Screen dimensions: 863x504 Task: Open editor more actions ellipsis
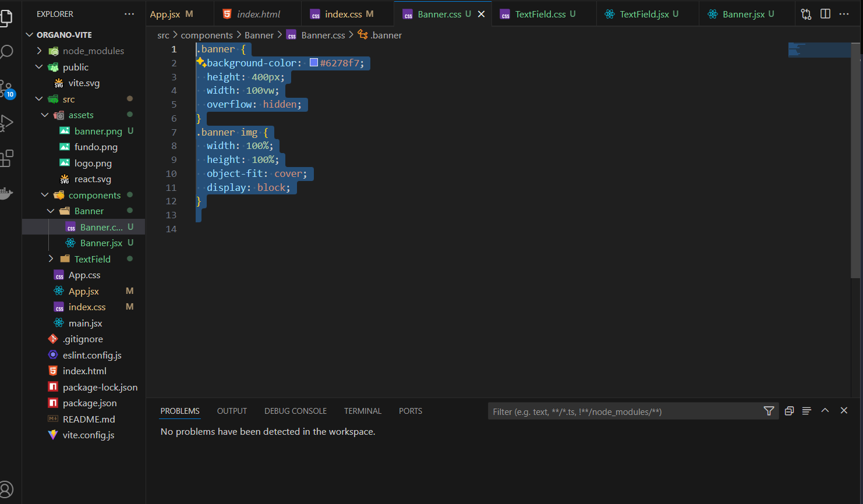coord(844,14)
